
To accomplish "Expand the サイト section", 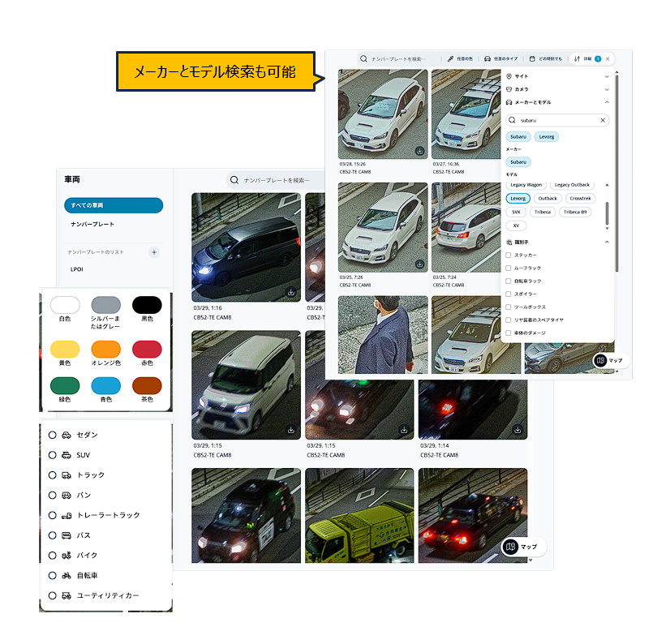I will (x=607, y=76).
